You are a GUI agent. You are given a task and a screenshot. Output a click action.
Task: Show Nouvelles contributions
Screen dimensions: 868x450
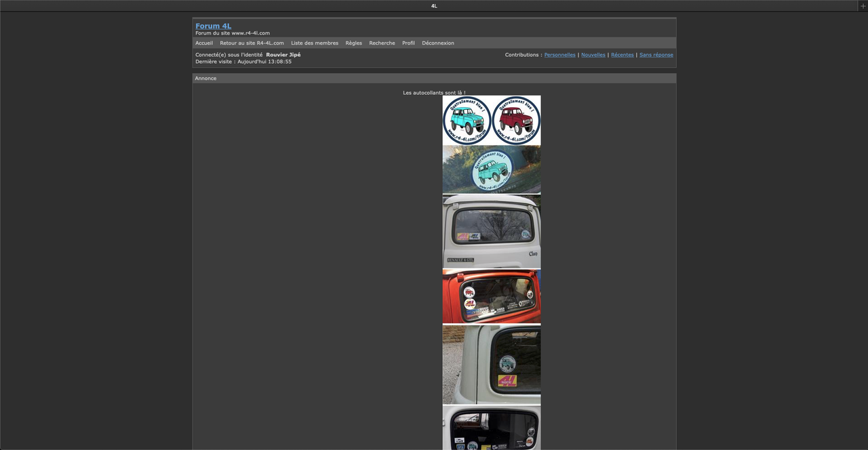coord(593,55)
